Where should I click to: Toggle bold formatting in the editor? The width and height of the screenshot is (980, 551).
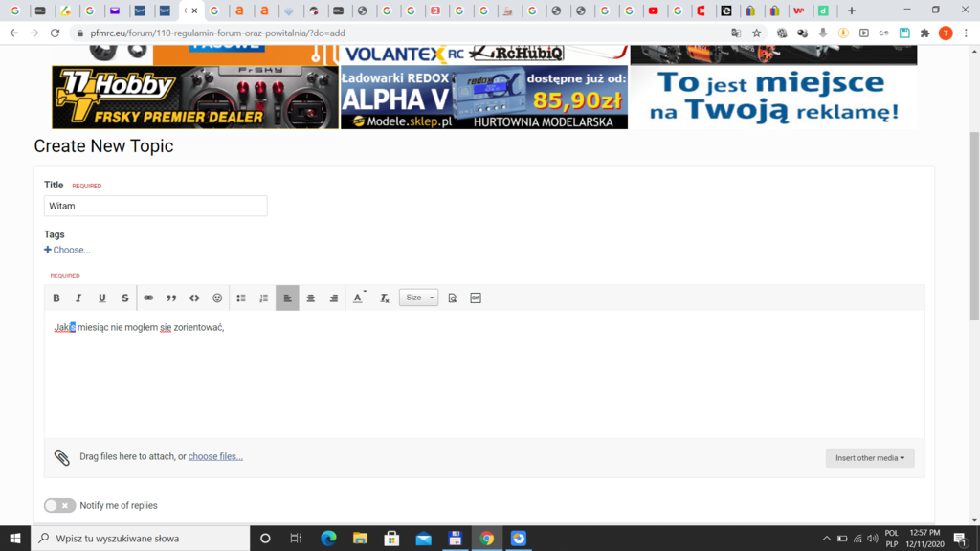coord(56,298)
